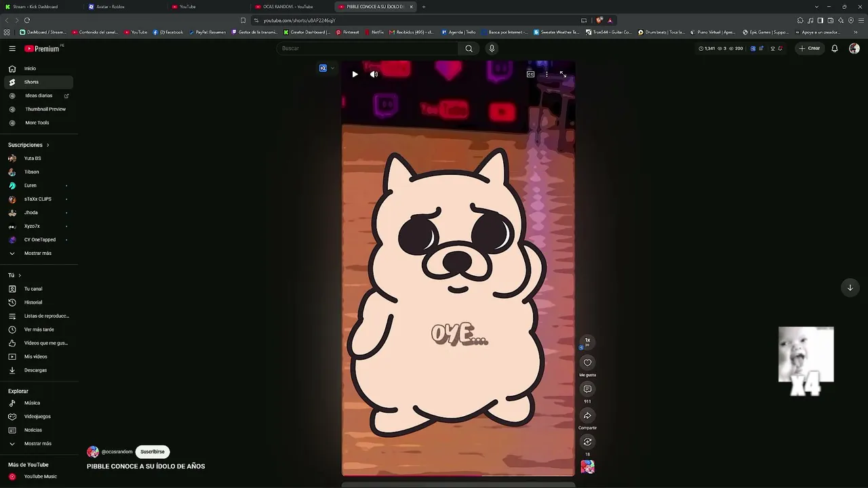
Task: Open Xyzo7x channel subscription
Action: 39,226
